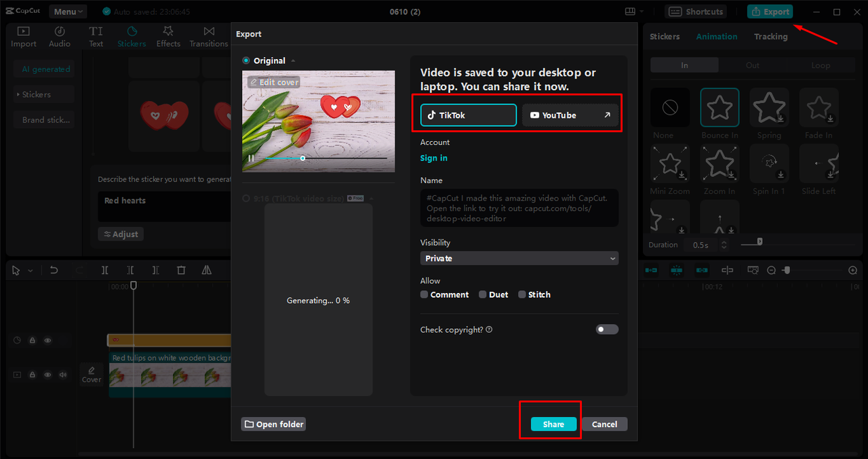Image resolution: width=868 pixels, height=459 pixels.
Task: Hide the main video track eye icon
Action: [x=47, y=374]
